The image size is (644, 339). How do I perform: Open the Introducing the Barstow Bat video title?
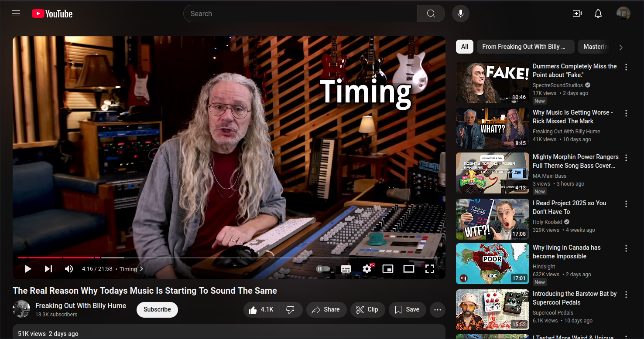pyautogui.click(x=575, y=298)
